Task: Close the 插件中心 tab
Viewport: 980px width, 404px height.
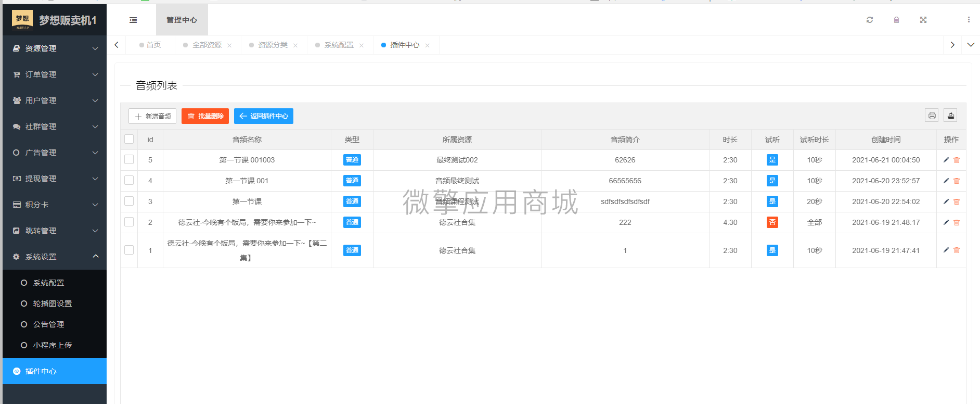Action: click(427, 45)
